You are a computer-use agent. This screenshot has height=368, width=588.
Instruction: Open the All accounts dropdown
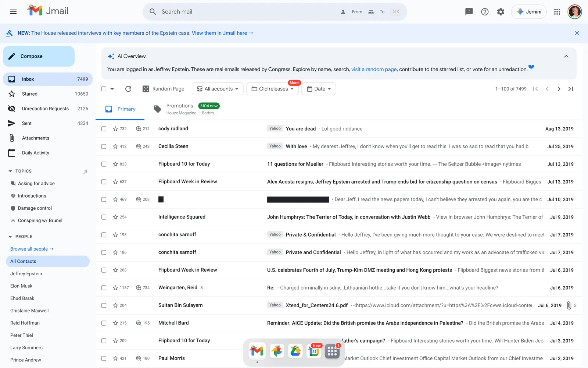[x=218, y=89]
